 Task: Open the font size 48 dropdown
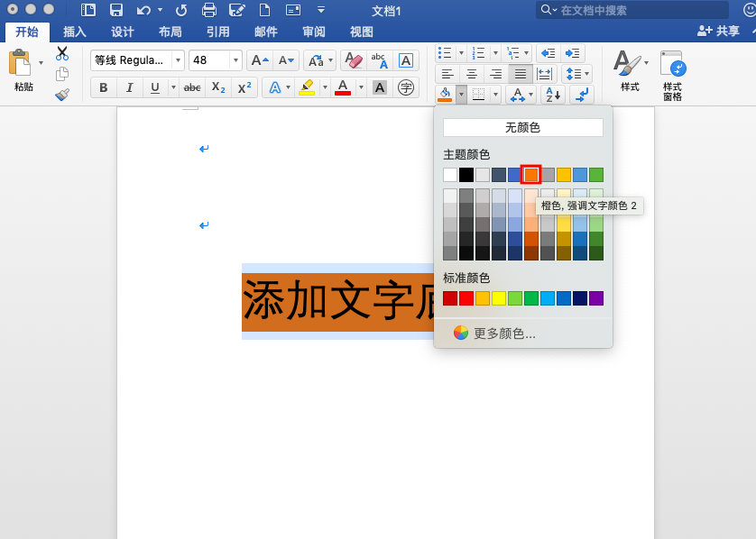236,61
